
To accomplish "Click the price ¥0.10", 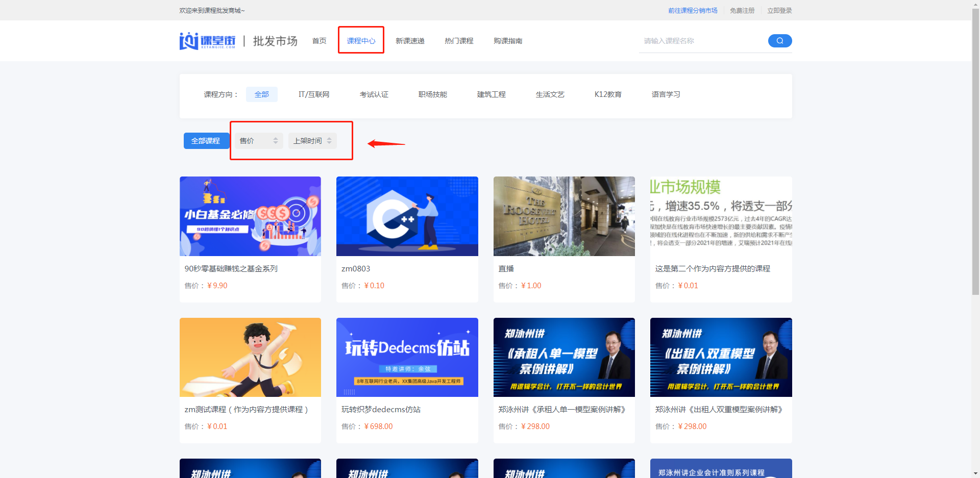I will click(x=374, y=286).
